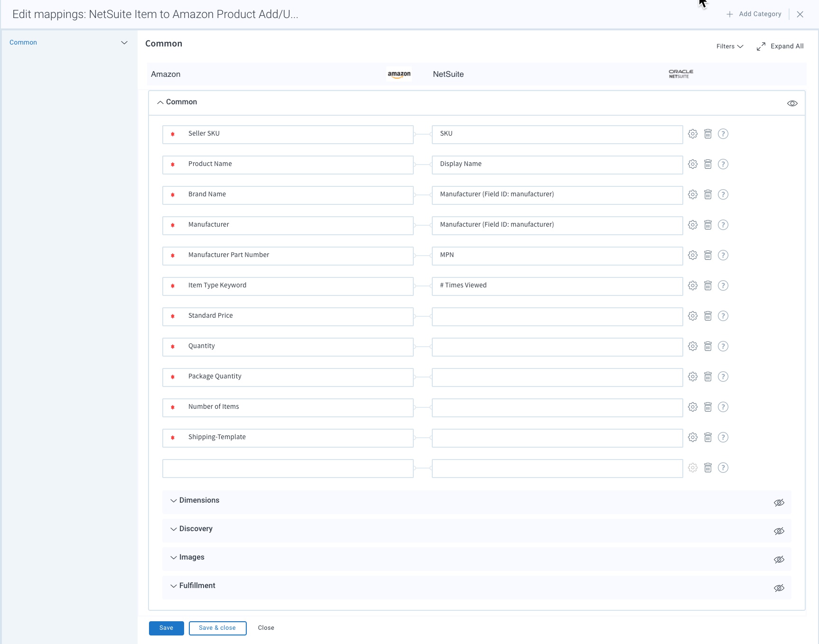The image size is (819, 644).
Task: Click the empty Amazon field in last row
Action: [288, 469]
